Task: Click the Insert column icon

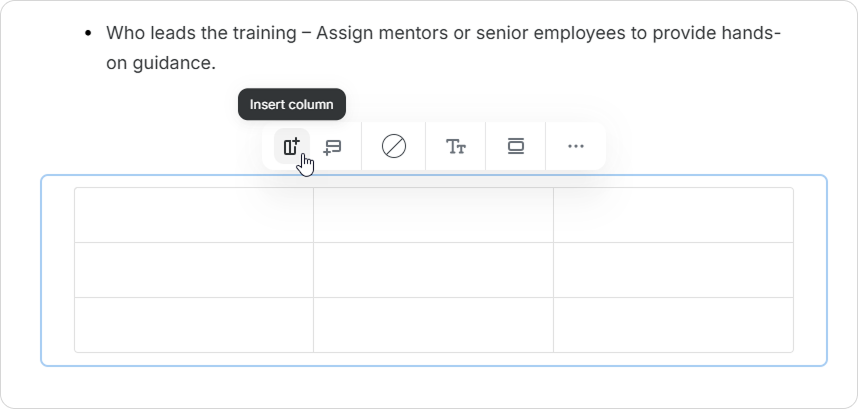Action: click(x=292, y=147)
